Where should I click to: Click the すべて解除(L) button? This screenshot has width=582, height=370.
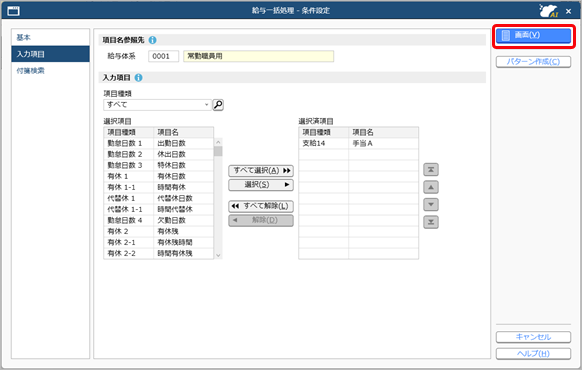point(261,206)
